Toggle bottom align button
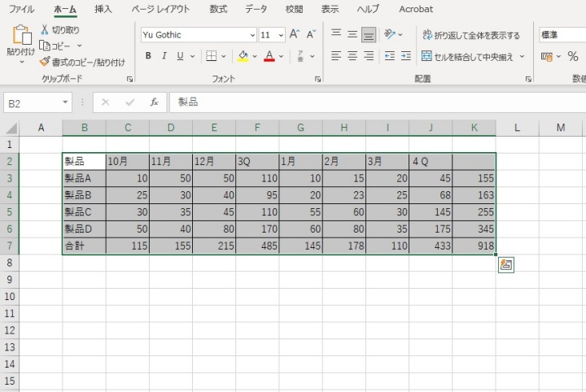Image resolution: width=586 pixels, height=392 pixels. (x=369, y=35)
